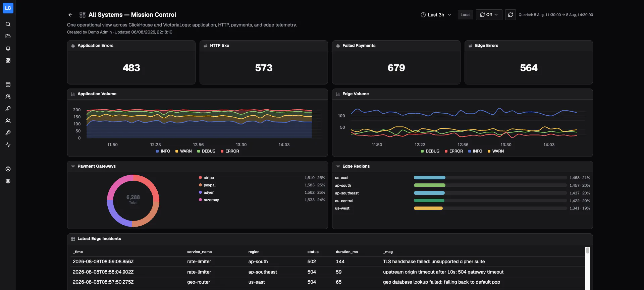Screen dimensions: 644x290
Task: Click the us-west region bar
Action: tap(428, 208)
